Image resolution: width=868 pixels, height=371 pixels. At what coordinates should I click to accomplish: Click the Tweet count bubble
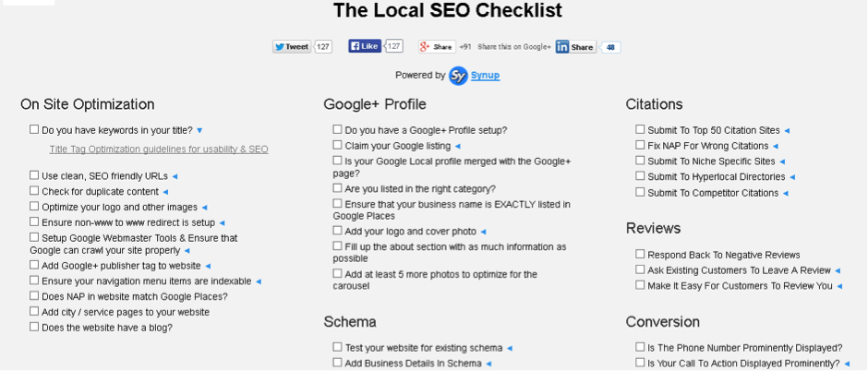click(323, 46)
